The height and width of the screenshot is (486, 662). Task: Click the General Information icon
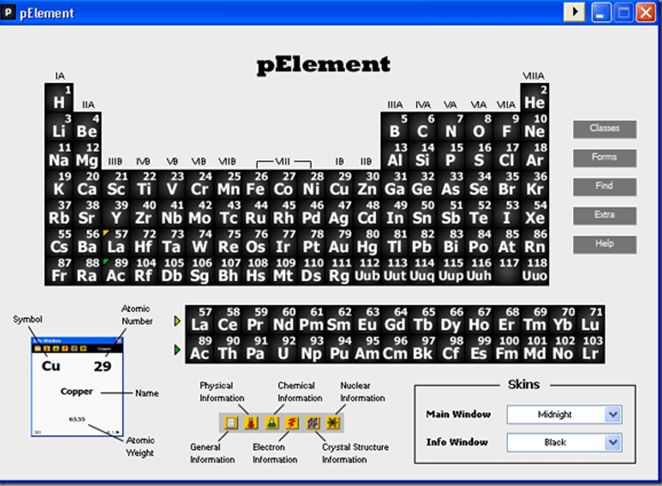pyautogui.click(x=231, y=423)
